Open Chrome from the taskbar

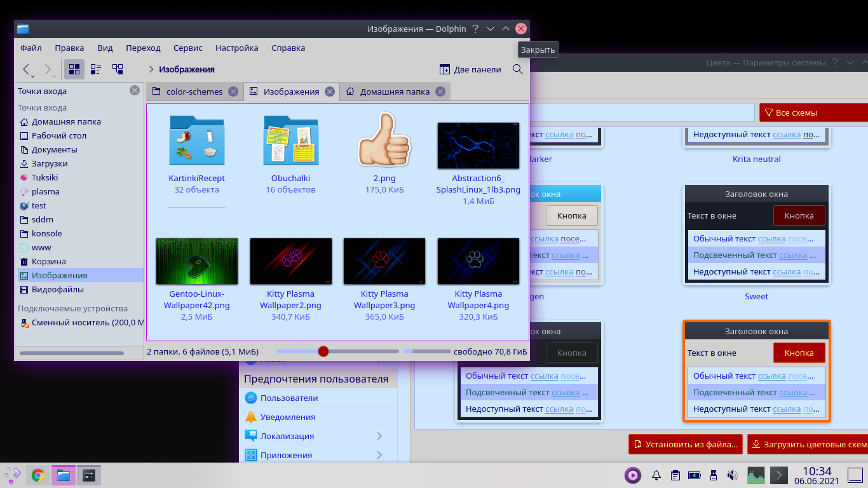pyautogui.click(x=38, y=475)
